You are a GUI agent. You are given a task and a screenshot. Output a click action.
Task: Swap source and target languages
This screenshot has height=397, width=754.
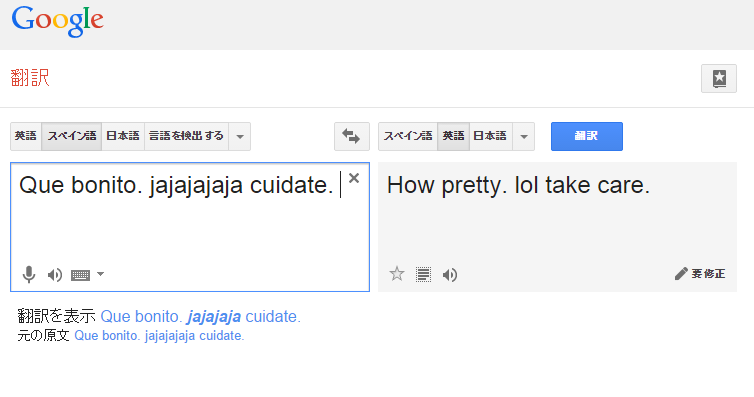(352, 136)
